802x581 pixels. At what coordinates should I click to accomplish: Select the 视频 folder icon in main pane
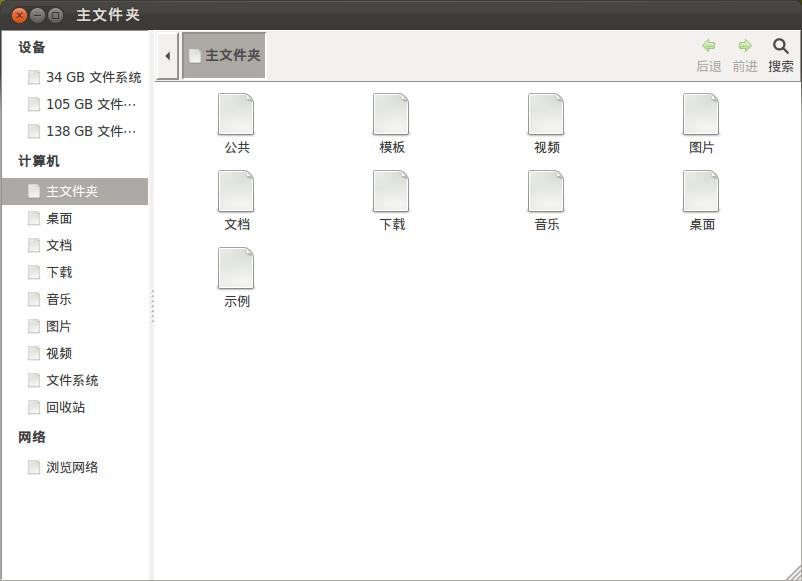tap(546, 114)
